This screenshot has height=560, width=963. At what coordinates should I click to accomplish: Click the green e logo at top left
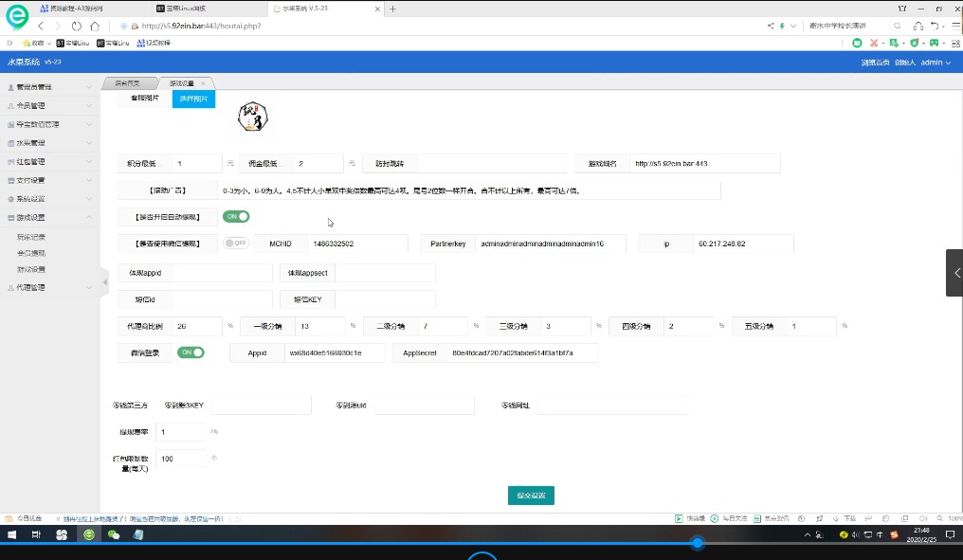click(x=16, y=16)
